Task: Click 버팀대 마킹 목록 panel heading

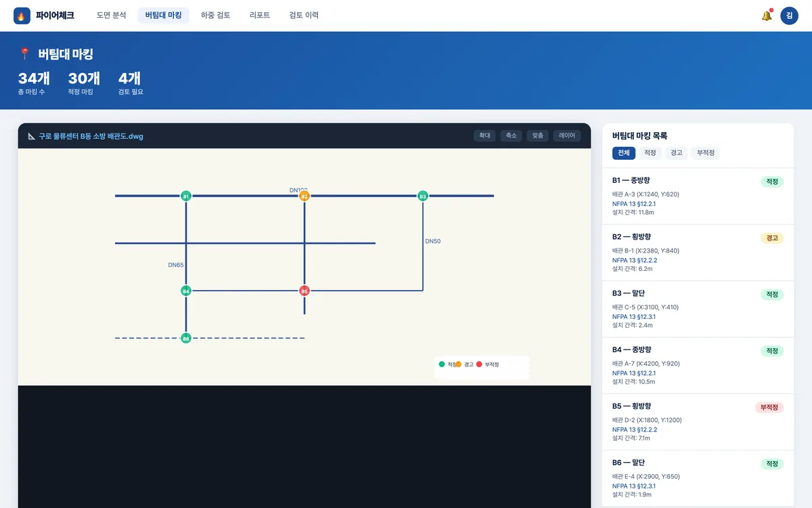Action: (640, 135)
